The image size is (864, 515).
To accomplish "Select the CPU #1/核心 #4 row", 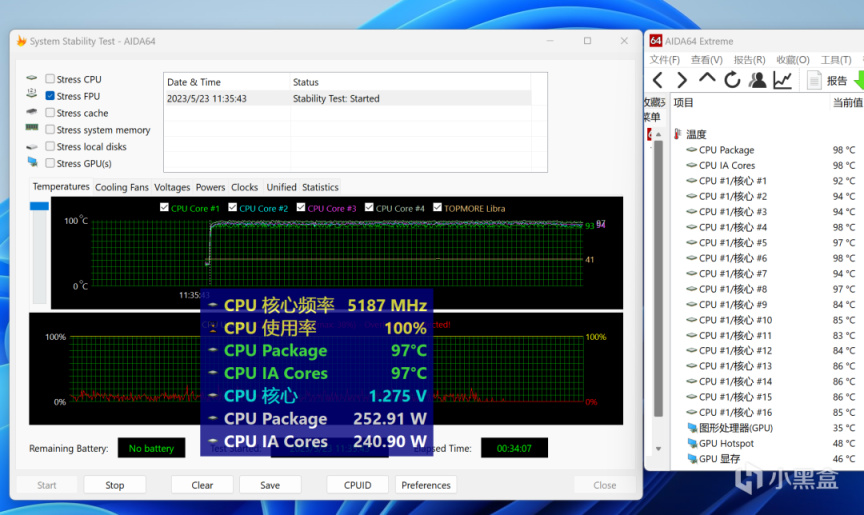I will click(770, 227).
